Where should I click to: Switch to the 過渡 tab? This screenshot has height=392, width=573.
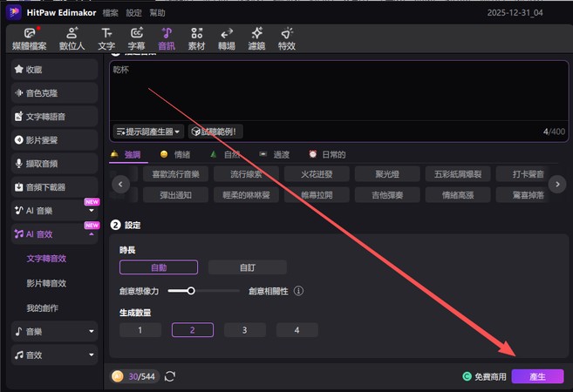[275, 155]
